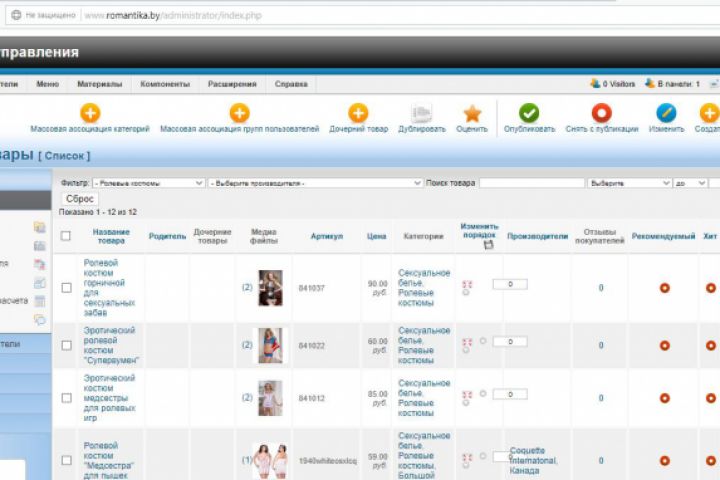Open the до dropdown in the filter bar
Screen dimensions: 720x480
[690, 183]
